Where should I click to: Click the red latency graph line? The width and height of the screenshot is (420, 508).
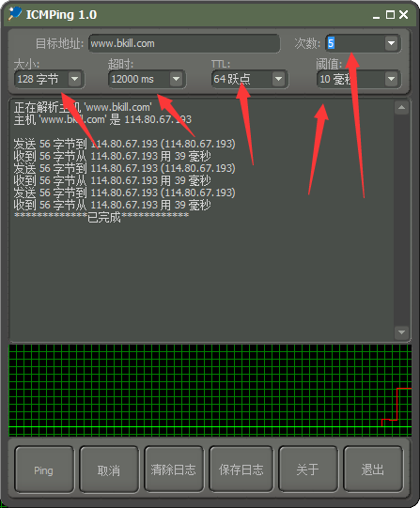click(397, 404)
